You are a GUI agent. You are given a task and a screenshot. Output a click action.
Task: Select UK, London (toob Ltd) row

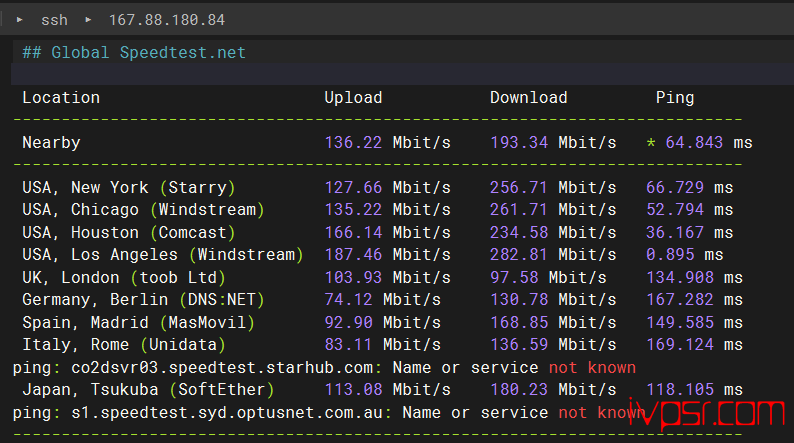124,277
